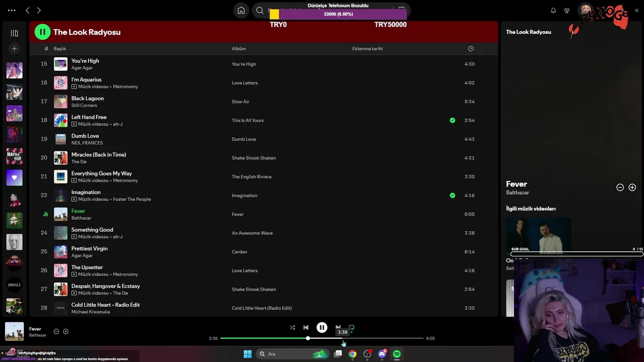Open the Agar Agar artist link under You're High
Screen dimensions: 644x362
[82, 68]
